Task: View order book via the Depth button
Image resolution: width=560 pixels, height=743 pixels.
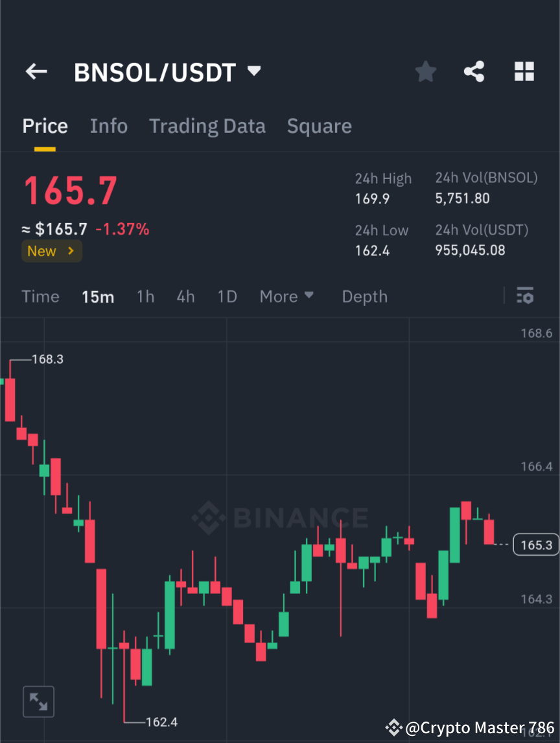Action: coord(364,296)
